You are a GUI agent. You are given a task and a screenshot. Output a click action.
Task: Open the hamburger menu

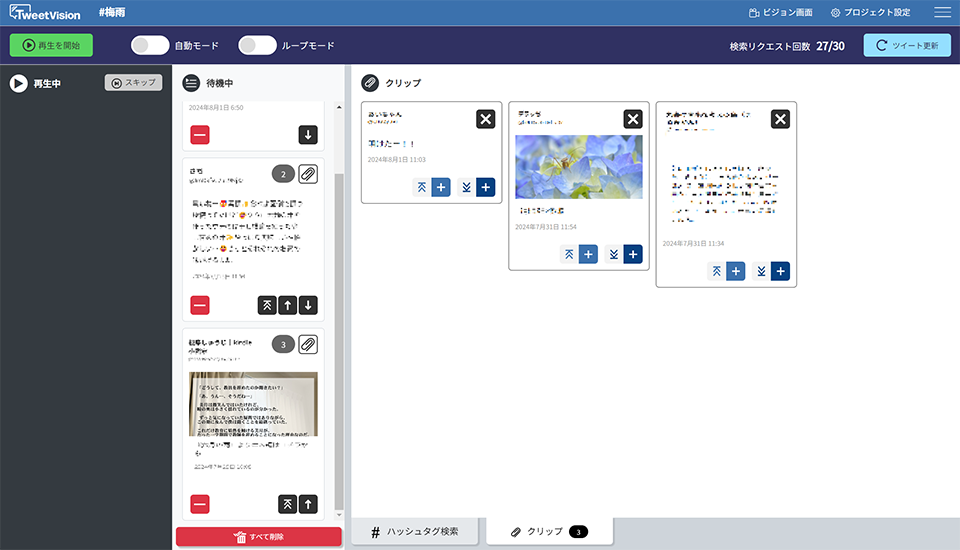[942, 12]
